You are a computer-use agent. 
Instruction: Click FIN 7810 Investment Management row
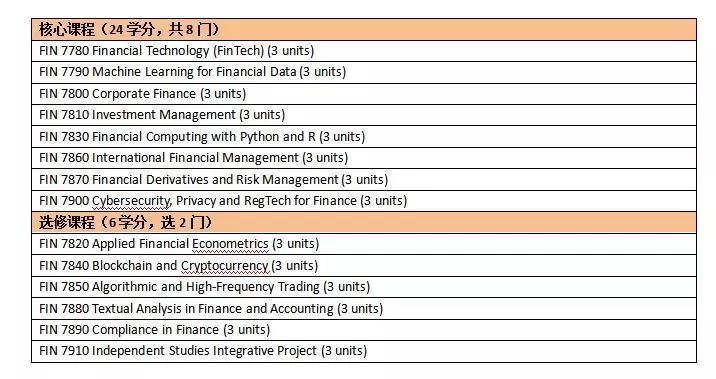pyautogui.click(x=364, y=115)
